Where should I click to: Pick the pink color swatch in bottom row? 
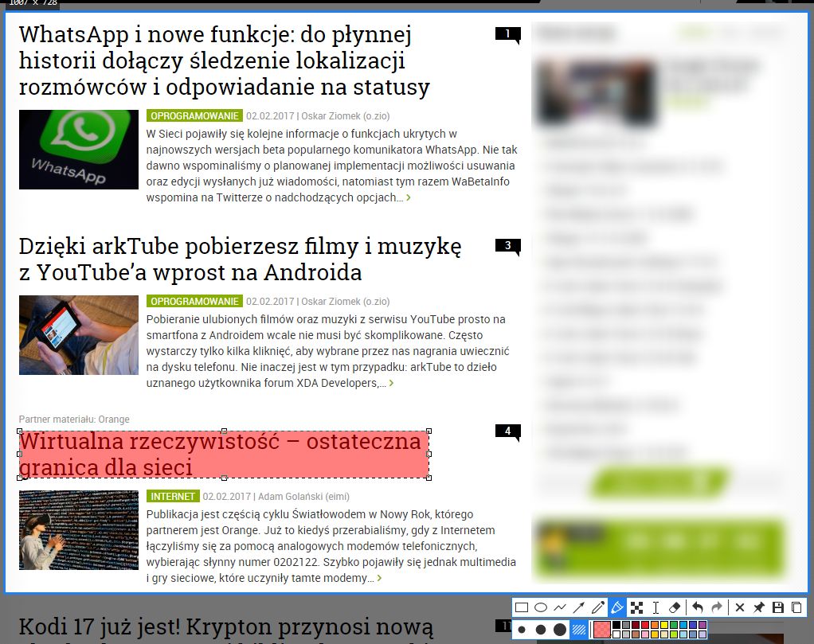point(645,634)
